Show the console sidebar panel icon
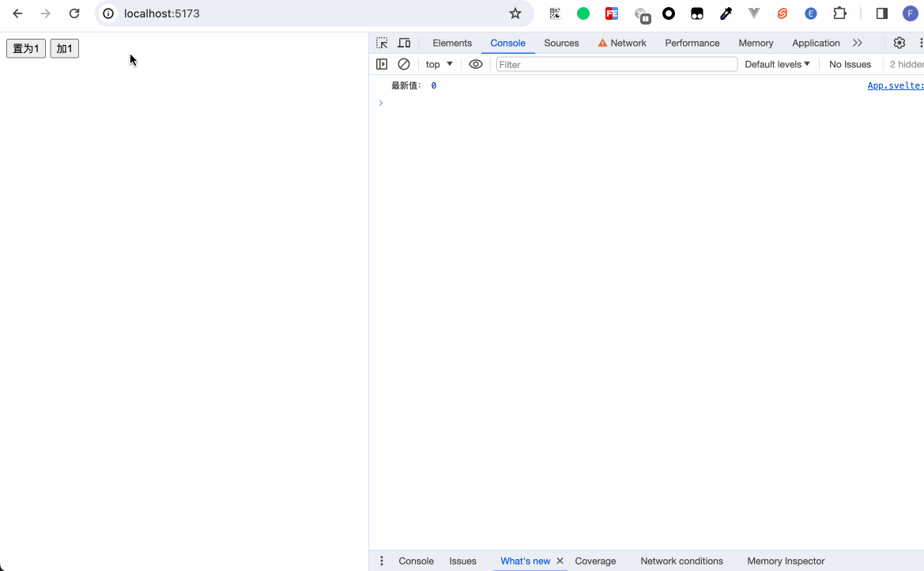The height and width of the screenshot is (571, 924). point(382,64)
